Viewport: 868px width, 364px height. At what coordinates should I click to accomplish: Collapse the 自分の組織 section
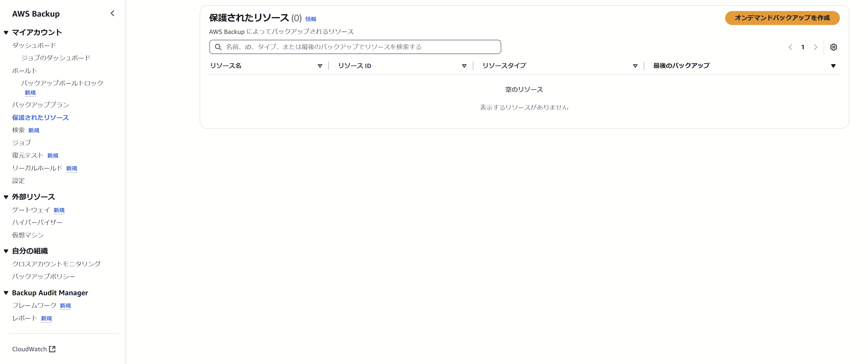pyautogui.click(x=6, y=251)
